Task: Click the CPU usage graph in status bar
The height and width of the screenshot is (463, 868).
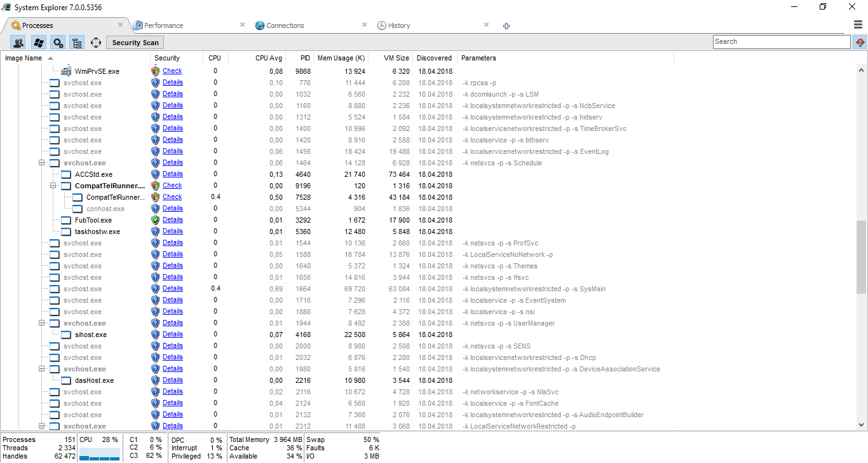Action: 99,453
